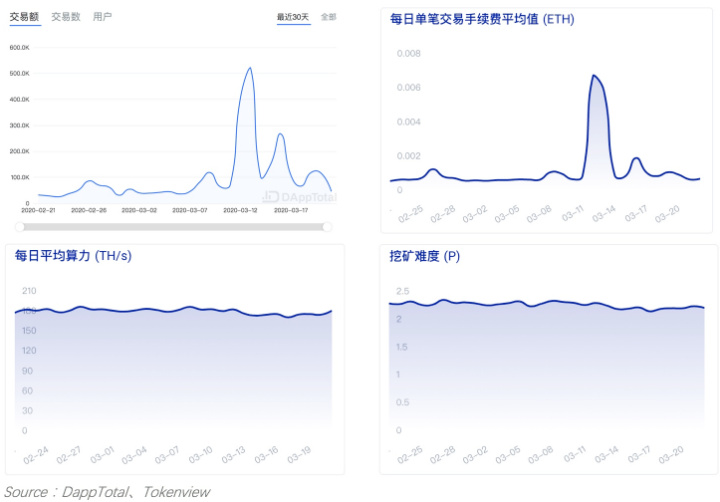
Task: Click the 0.5 label in difficulty chart
Action: pyautogui.click(x=403, y=402)
